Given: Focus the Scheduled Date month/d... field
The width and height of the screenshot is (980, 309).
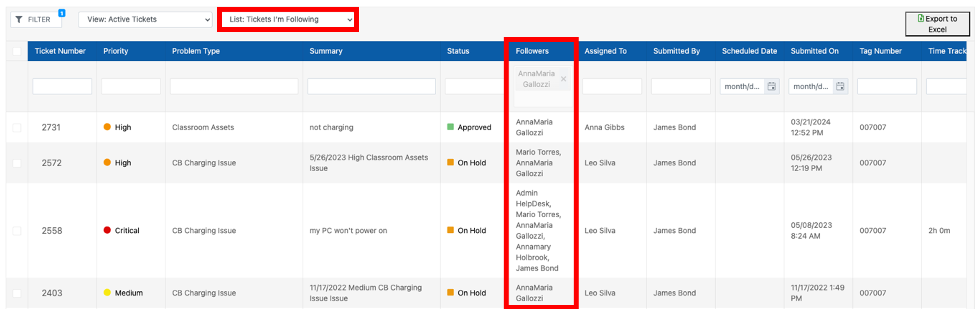Looking at the screenshot, I should coord(742,86).
